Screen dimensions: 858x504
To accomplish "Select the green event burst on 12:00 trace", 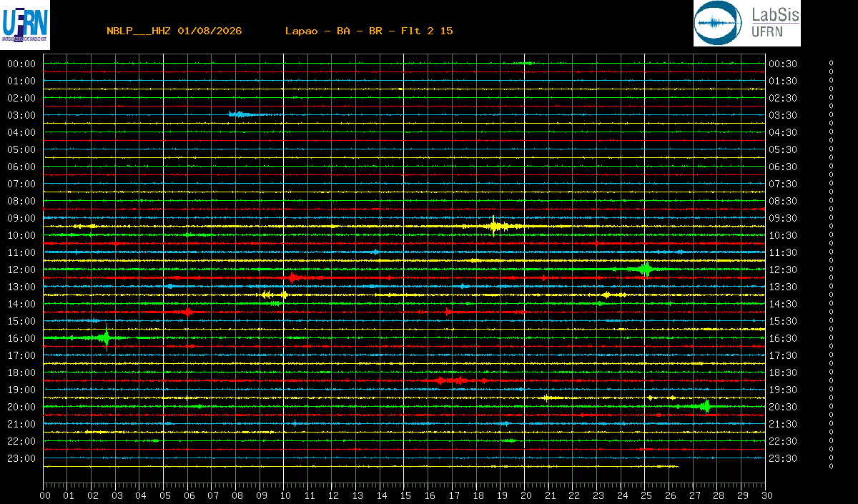I will [644, 269].
